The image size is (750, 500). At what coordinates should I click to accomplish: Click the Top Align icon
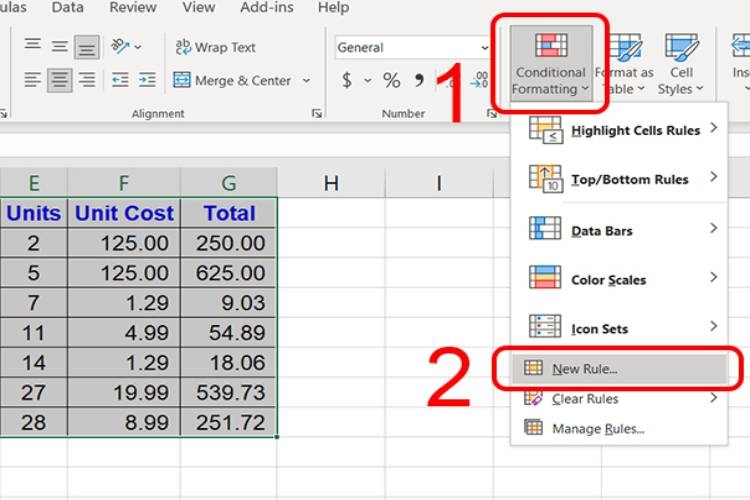33,45
